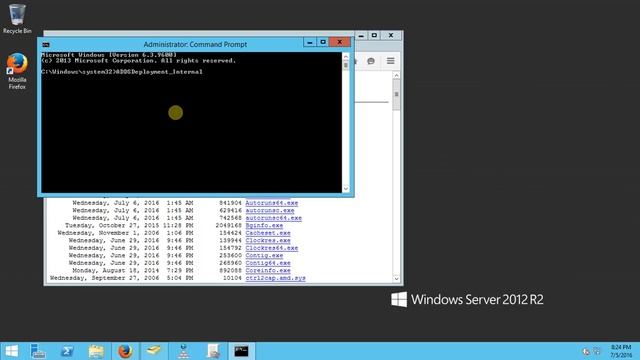Open the autorunsc.exe link
The image size is (640, 360).
pos(270,211)
